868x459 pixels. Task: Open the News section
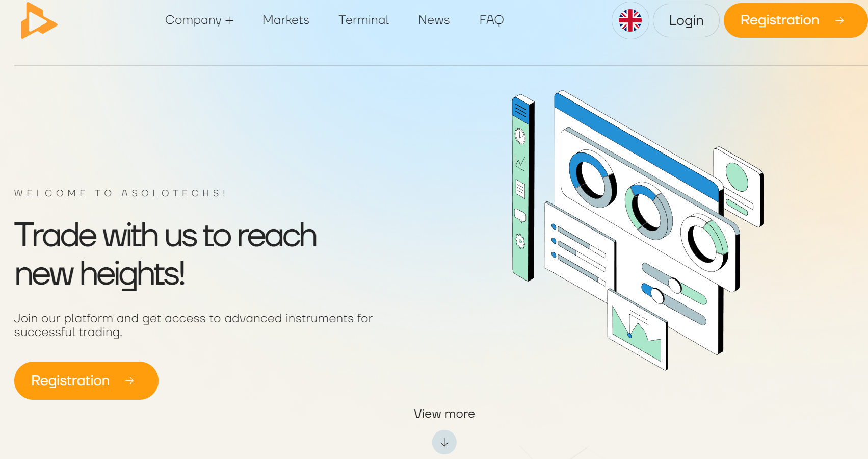434,20
